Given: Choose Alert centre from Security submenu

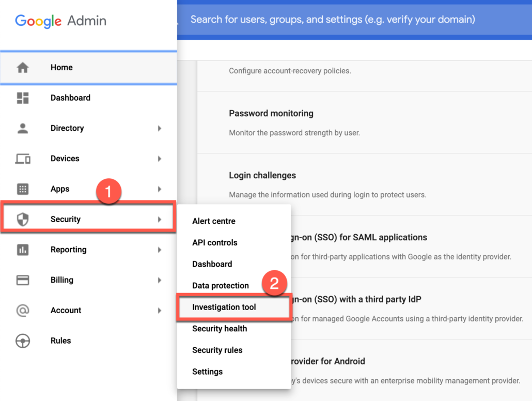Looking at the screenshot, I should [214, 221].
